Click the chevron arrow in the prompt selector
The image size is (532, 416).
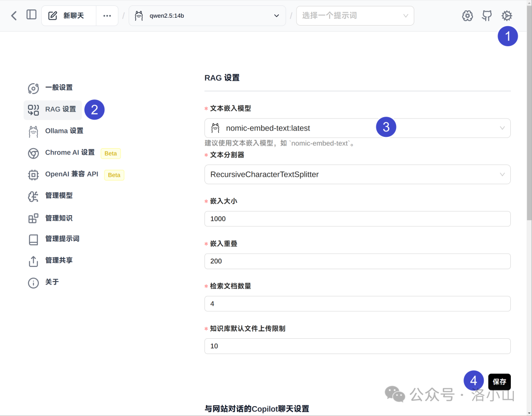(405, 16)
